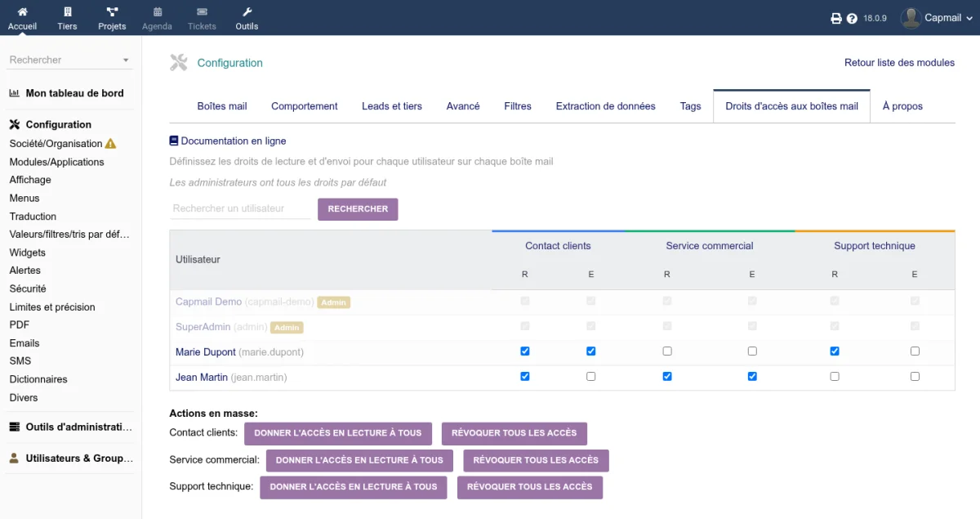The image size is (980, 519).
Task: Switch to the Comportement tab
Action: [305, 106]
